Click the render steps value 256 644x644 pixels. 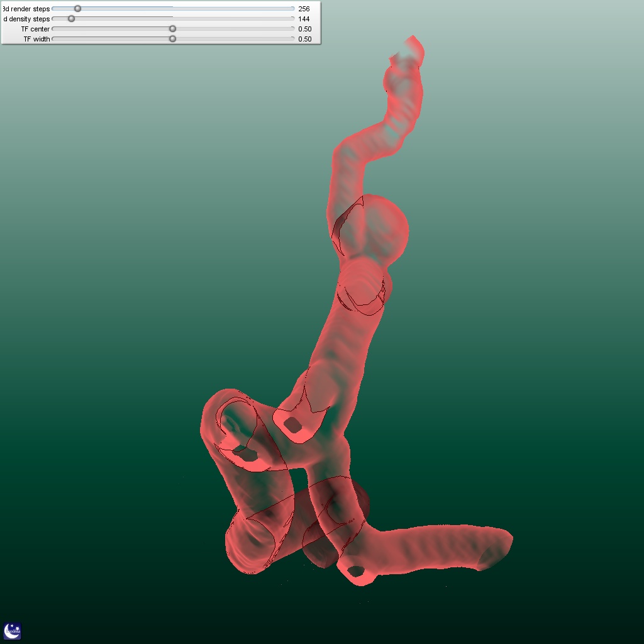click(304, 9)
